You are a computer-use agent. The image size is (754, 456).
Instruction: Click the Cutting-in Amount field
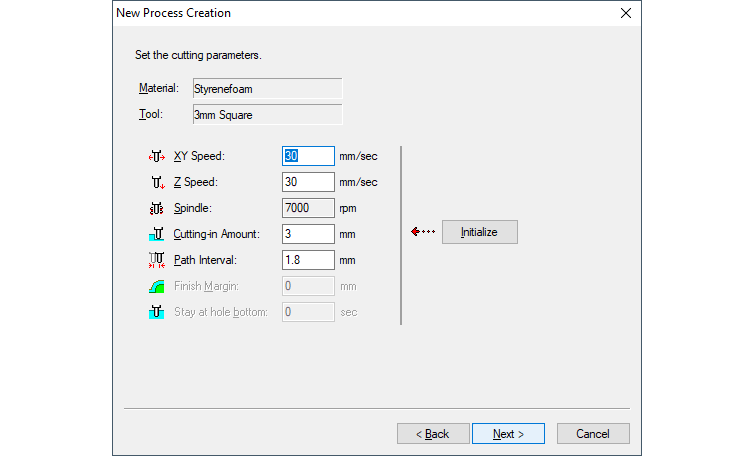308,234
